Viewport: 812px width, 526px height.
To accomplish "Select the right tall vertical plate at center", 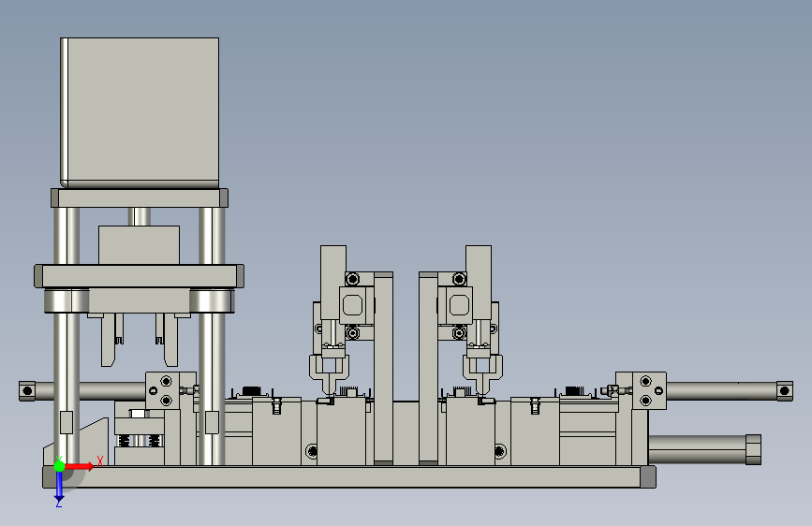I will click(428, 368).
